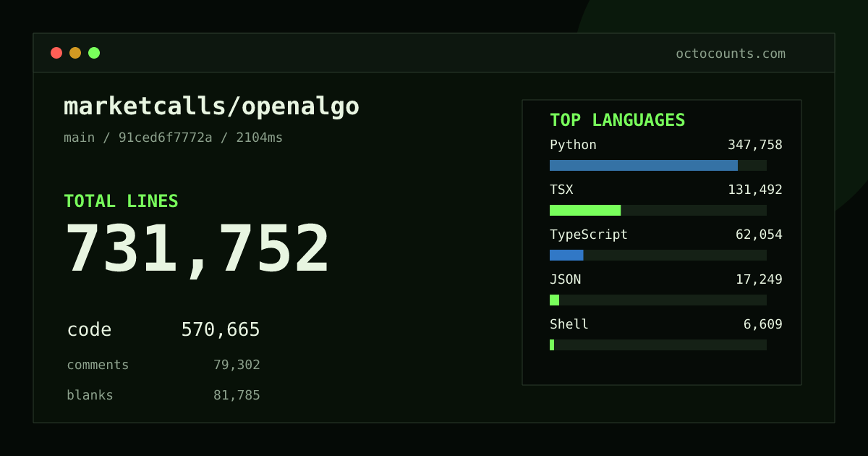The image size is (868, 456).
Task: Click the TOTAL LINES heading
Action: (121, 201)
